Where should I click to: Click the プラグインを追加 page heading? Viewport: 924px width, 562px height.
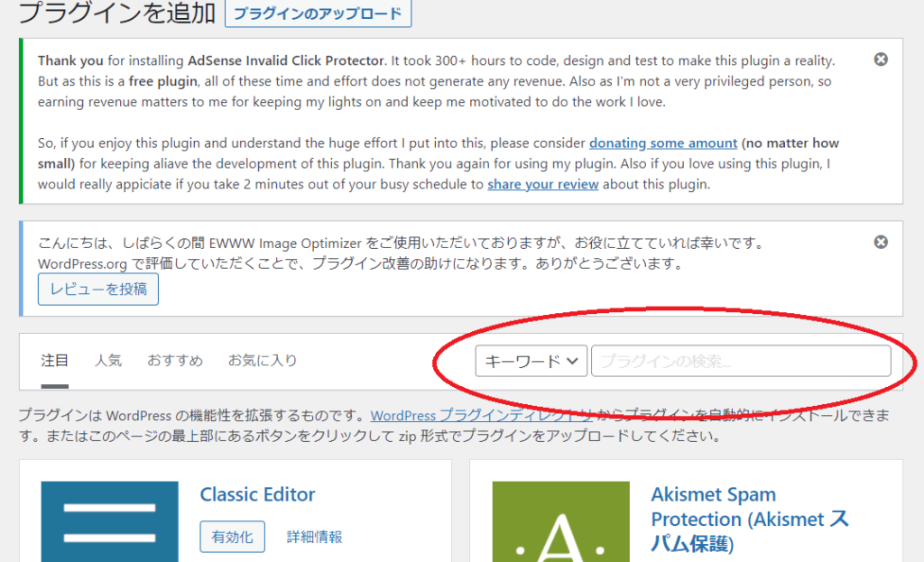coord(117,13)
